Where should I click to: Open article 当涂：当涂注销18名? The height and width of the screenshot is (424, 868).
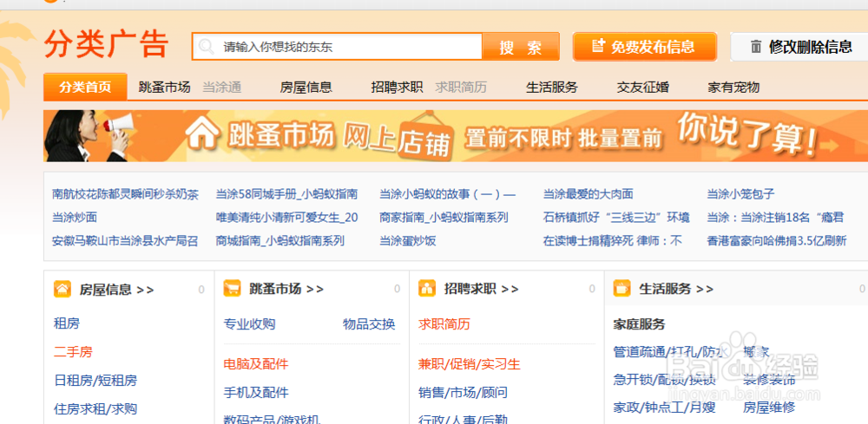pos(775,218)
